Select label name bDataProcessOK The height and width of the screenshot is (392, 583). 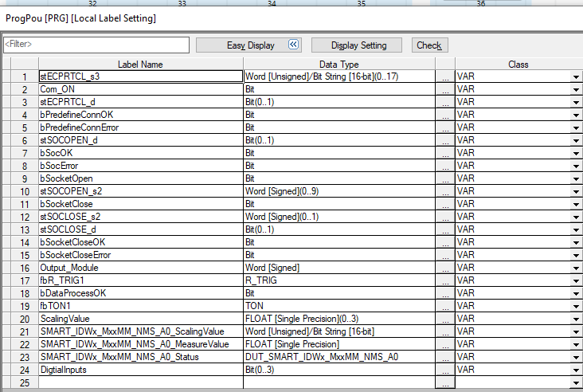[141, 293]
